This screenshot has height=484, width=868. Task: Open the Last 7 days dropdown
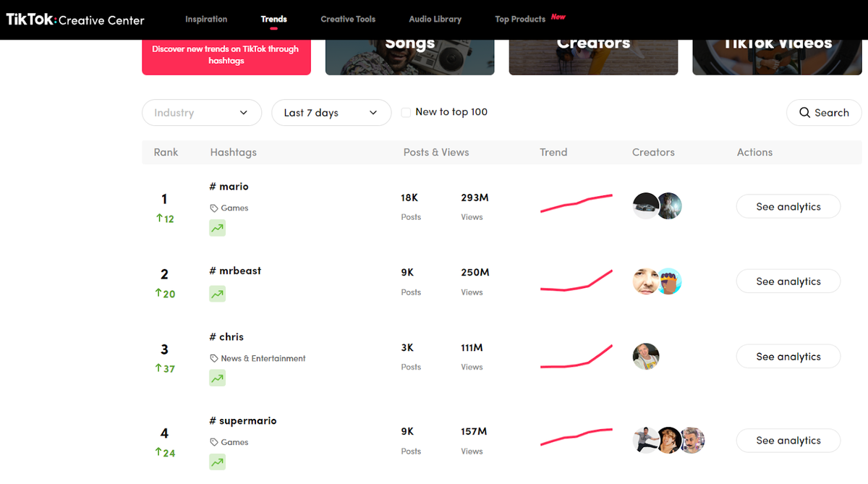[x=331, y=113]
